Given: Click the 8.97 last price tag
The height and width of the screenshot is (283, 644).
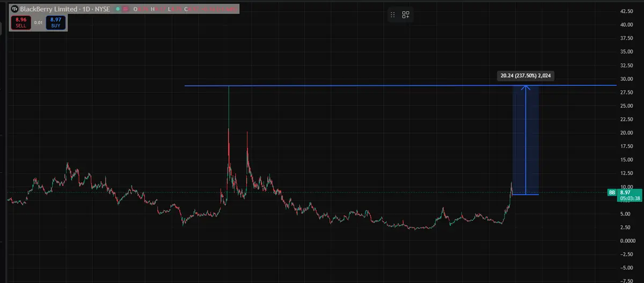Looking at the screenshot, I should [x=625, y=192].
